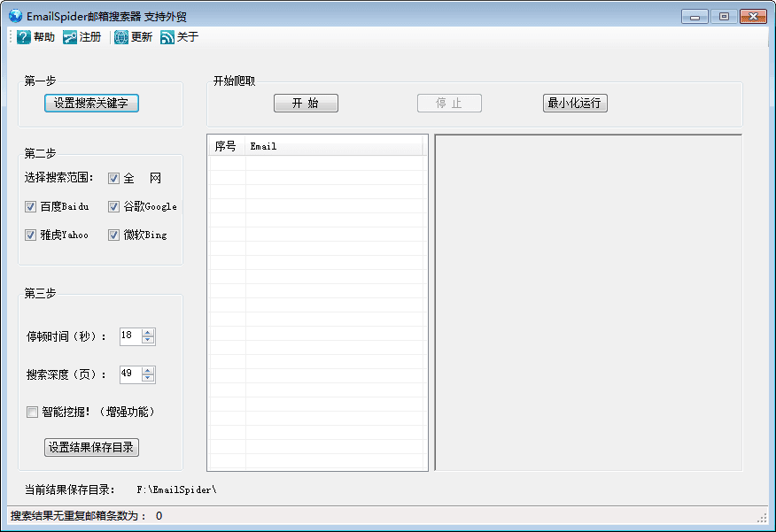This screenshot has width=776, height=532.
Task: Click the Register (注册) toolbar icon
Action: tap(70, 37)
